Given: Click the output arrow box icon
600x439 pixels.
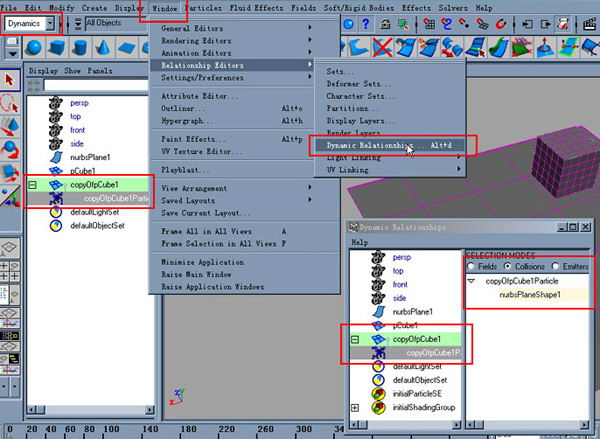Looking at the screenshot, I should [545, 24].
